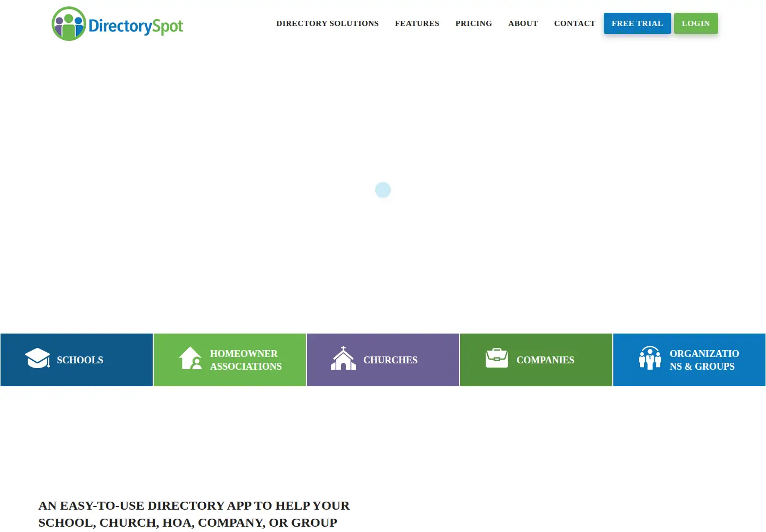Screen dimensions: 766x532
Task: Navigate to the Contact page
Action: [574, 23]
